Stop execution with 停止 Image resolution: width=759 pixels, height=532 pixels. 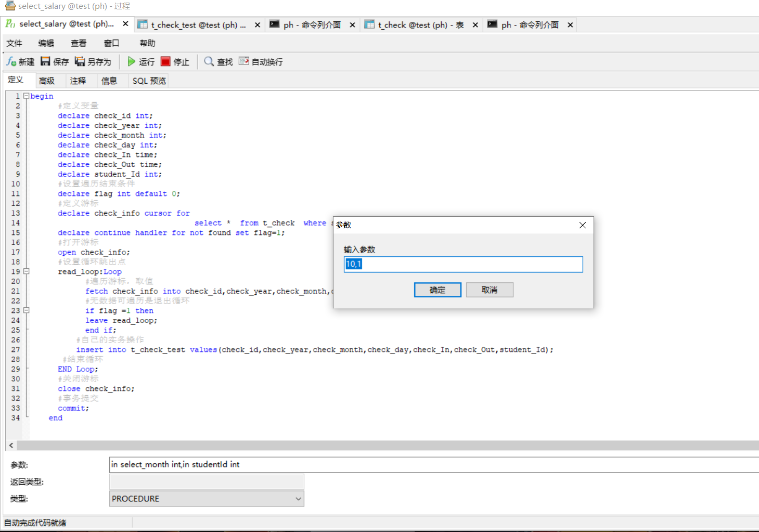[x=175, y=62]
